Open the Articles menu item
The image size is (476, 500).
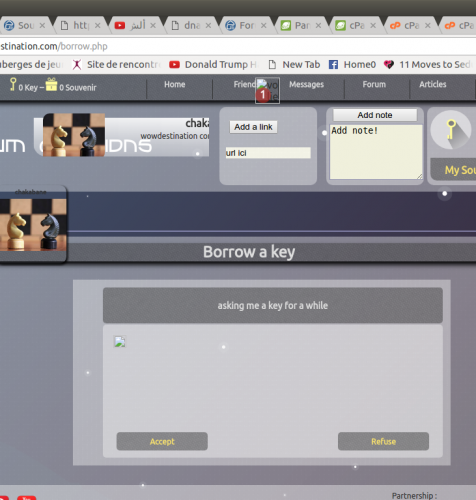coord(433,84)
